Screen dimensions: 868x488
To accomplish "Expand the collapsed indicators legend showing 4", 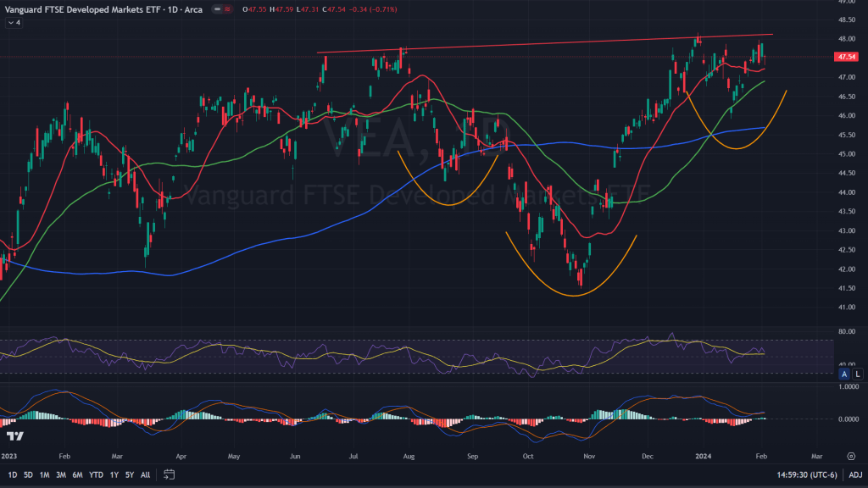I will coord(14,23).
